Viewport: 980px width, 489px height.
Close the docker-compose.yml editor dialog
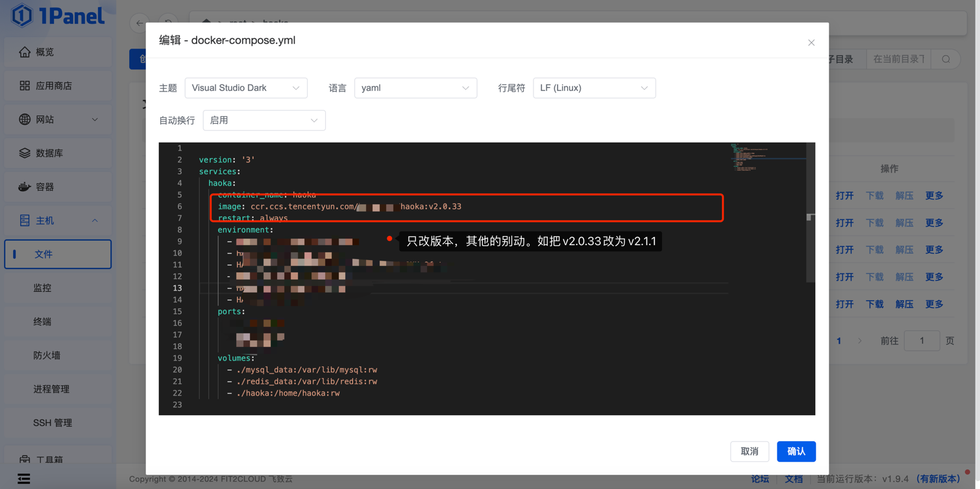(x=811, y=43)
